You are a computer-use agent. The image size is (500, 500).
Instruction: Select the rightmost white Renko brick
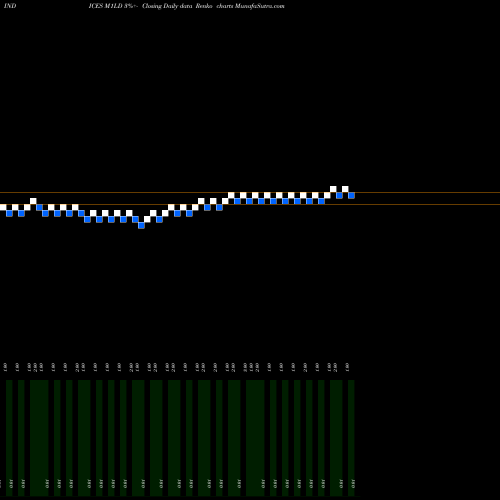coord(345,189)
